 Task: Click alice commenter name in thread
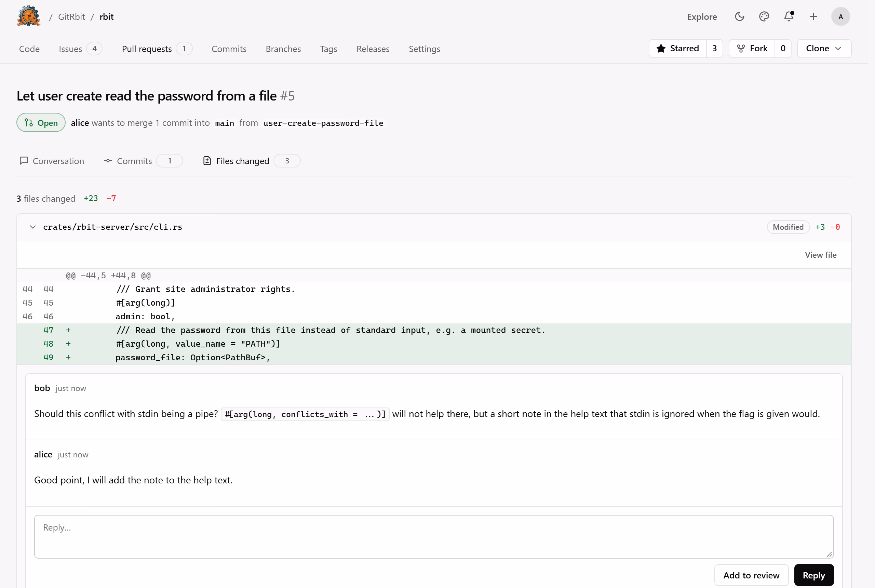coord(43,454)
